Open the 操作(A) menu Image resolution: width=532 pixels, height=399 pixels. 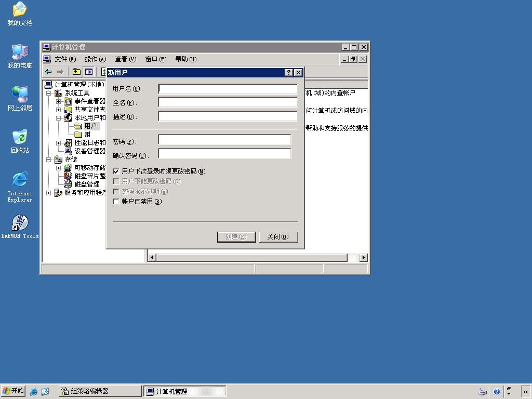pos(96,59)
